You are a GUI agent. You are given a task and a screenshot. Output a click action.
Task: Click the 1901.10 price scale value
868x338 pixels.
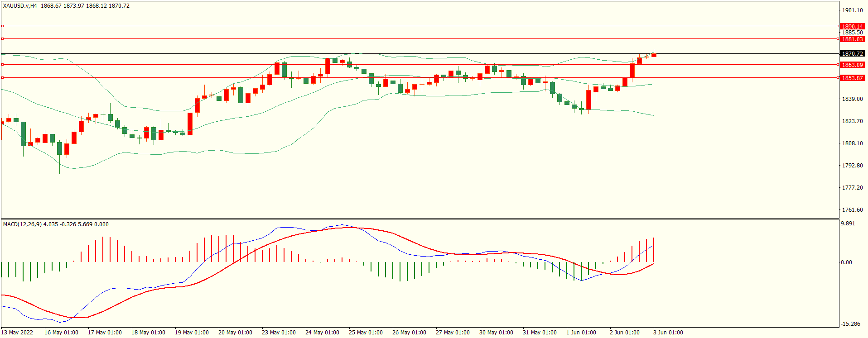[x=852, y=10]
